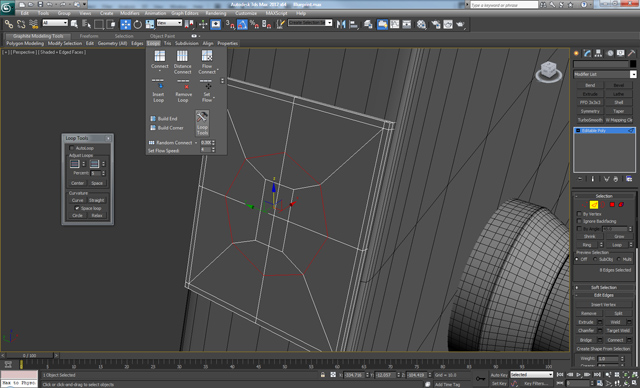640x388 pixels.
Task: Toggle the Space loop checkbox
Action: coord(77,208)
